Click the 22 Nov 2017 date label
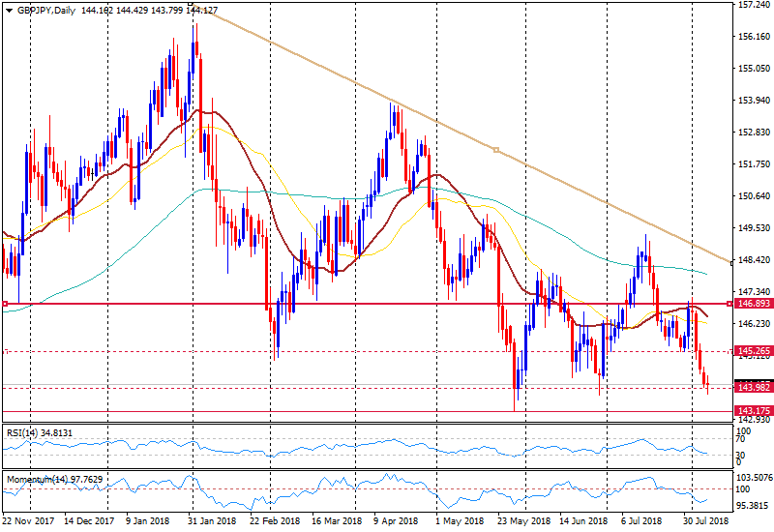Image resolution: width=774 pixels, height=532 pixels. (28, 520)
